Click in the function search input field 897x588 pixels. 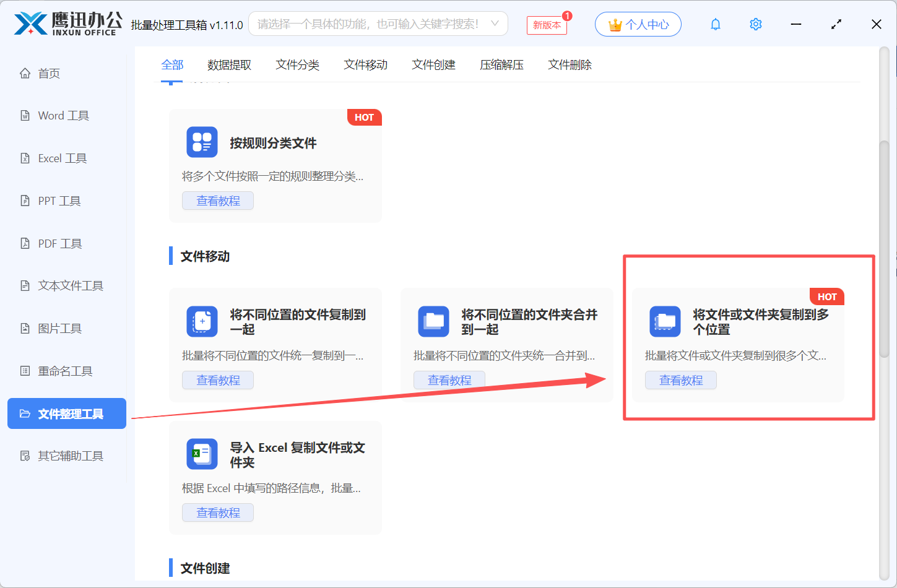tap(368, 24)
